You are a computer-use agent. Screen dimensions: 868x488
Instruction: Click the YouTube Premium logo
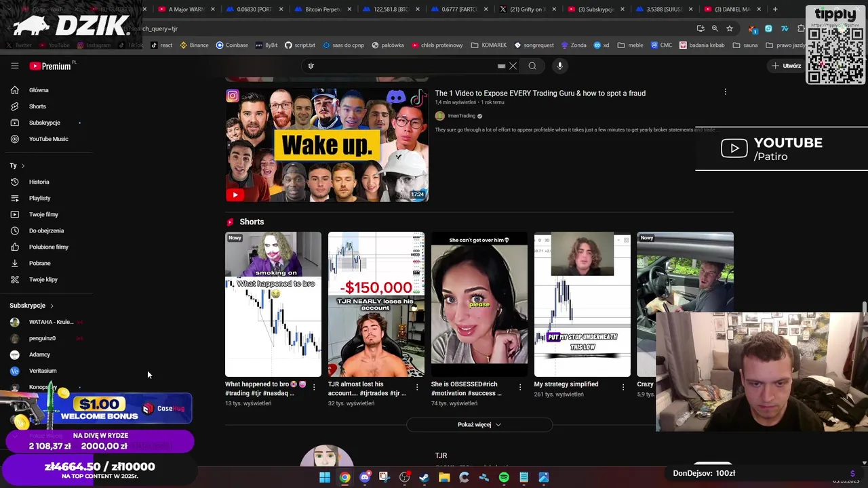51,66
